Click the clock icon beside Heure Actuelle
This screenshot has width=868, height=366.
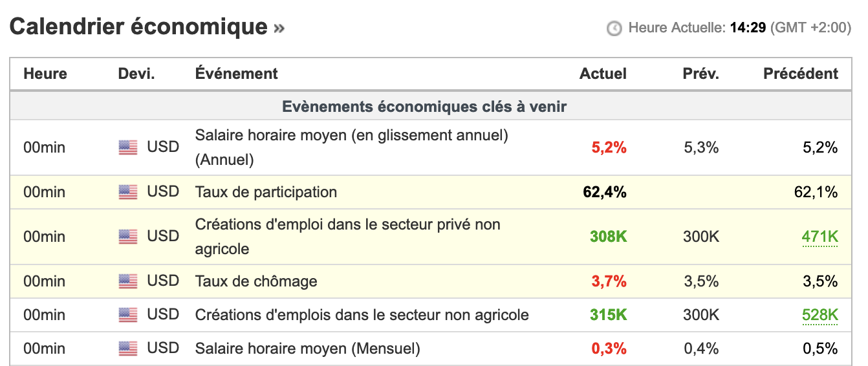coord(614,28)
